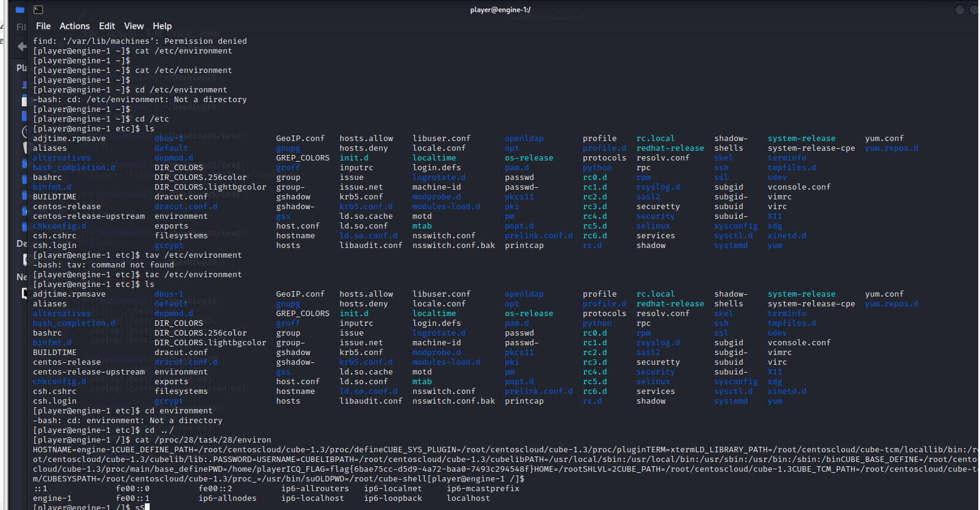This screenshot has height=510, width=980.
Task: Click the ip6-allrouters host entry
Action: (315, 489)
